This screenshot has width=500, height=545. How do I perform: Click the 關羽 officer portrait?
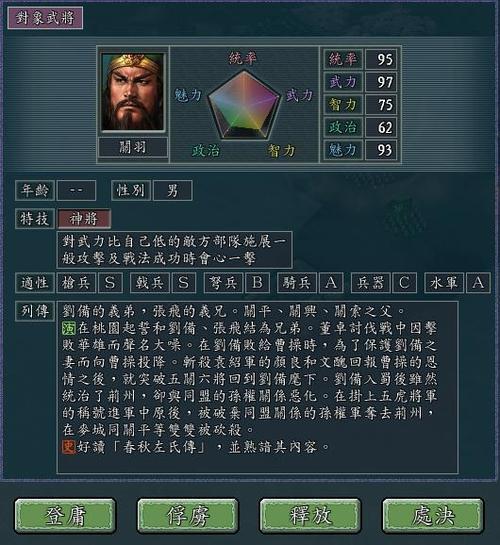point(132,92)
